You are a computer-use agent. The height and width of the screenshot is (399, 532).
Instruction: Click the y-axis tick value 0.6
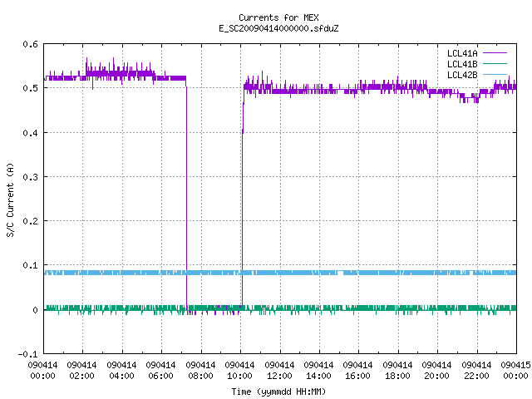click(x=30, y=44)
